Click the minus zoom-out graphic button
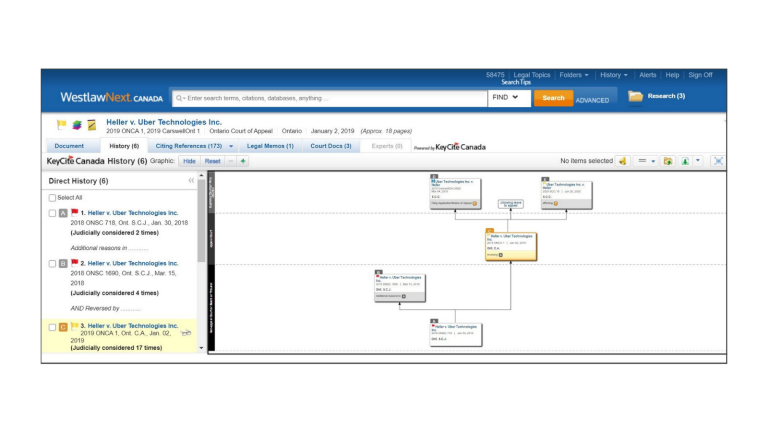The image size is (768, 432). [231, 161]
